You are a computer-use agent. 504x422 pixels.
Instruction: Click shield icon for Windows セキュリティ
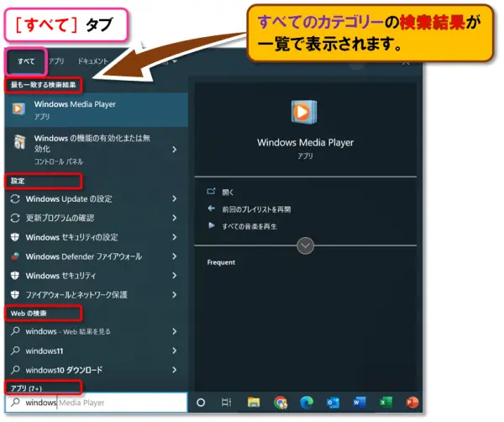15,276
